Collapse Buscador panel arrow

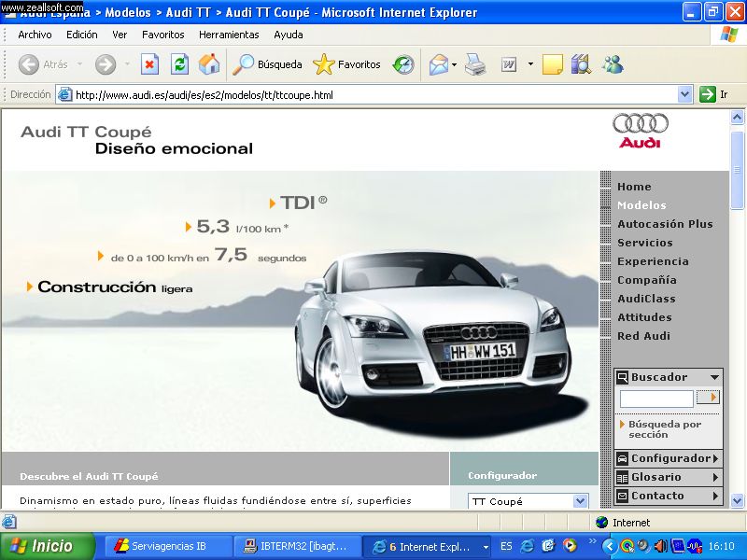click(x=714, y=377)
